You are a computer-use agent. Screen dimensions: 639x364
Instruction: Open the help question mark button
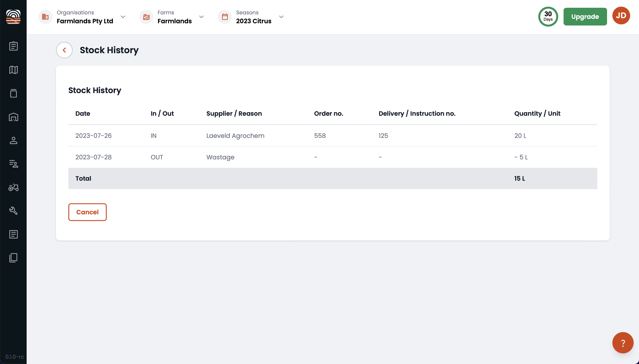click(623, 342)
